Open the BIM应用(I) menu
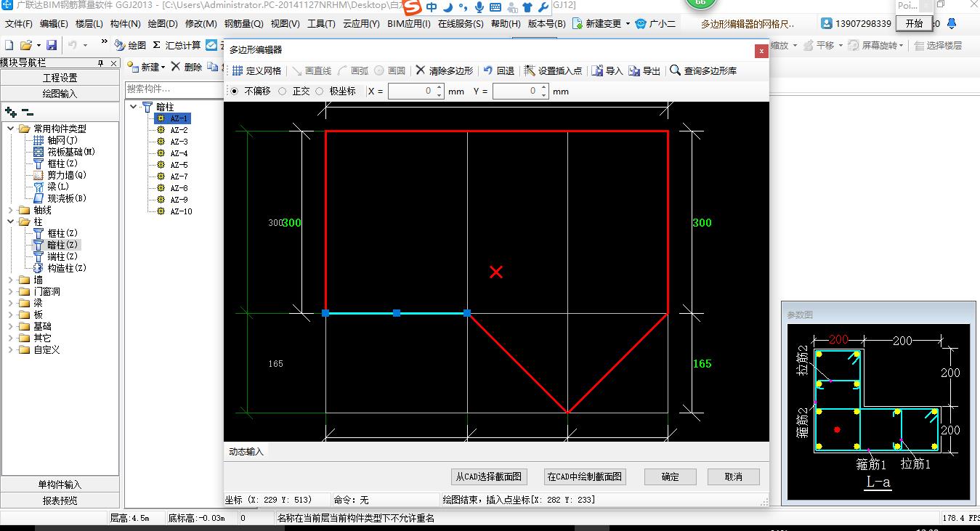The height and width of the screenshot is (531, 980). coord(409,24)
